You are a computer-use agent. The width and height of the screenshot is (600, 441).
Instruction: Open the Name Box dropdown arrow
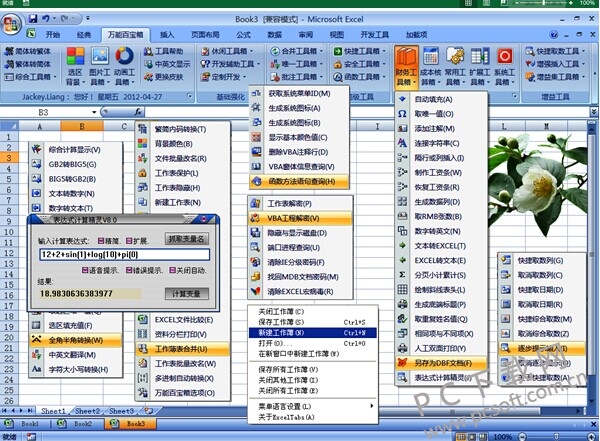pyautogui.click(x=94, y=112)
